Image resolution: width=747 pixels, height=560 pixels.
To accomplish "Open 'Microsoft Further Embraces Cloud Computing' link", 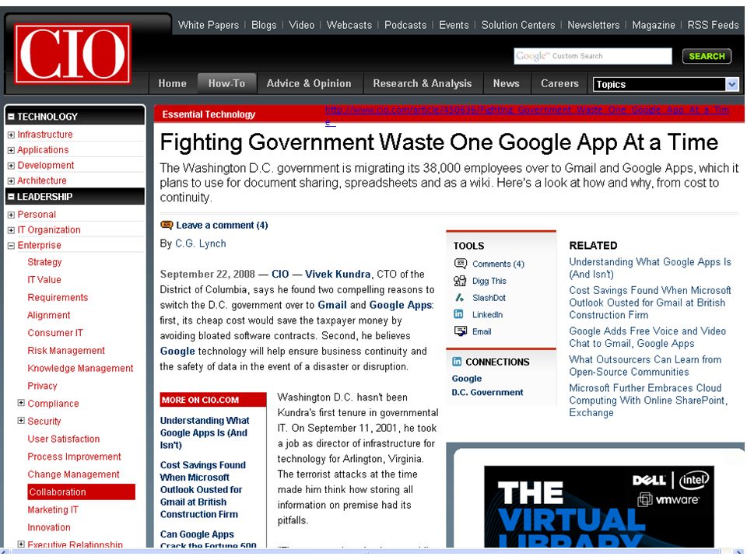I will point(648,401).
